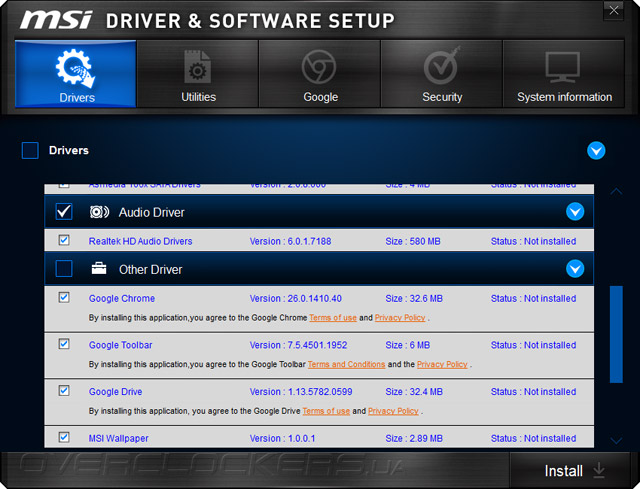The width and height of the screenshot is (640, 489).
Task: Uncheck the MSI Wallpaper checkbox
Action: pos(64,437)
